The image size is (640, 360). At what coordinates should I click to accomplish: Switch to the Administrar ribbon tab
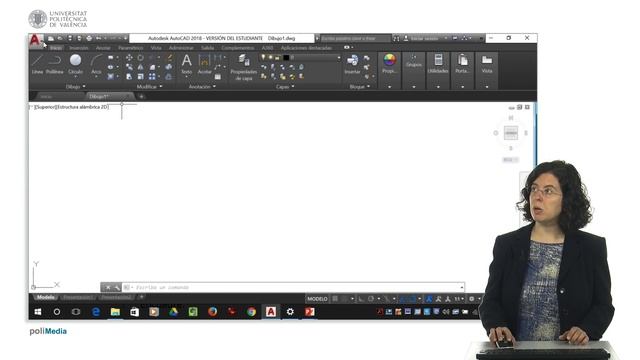(181, 48)
